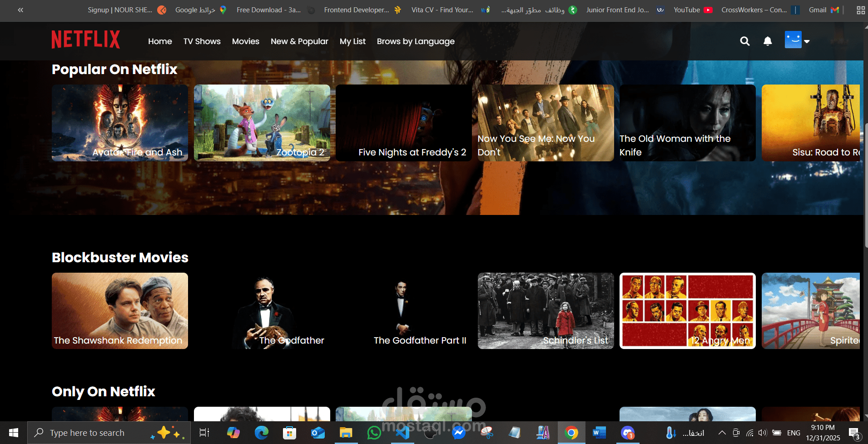The width and height of the screenshot is (868, 444).
Task: Open the Vita CV - Find Your... bookmark
Action: tap(451, 10)
